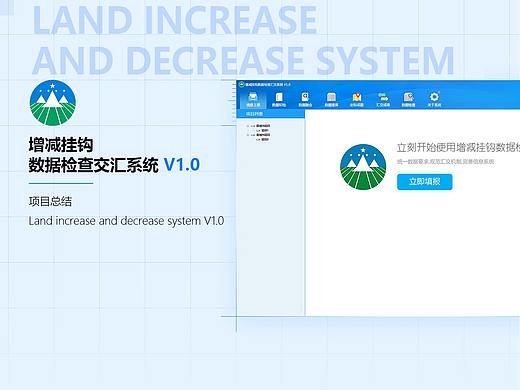Click the large mountain logo on the poster

(53, 103)
